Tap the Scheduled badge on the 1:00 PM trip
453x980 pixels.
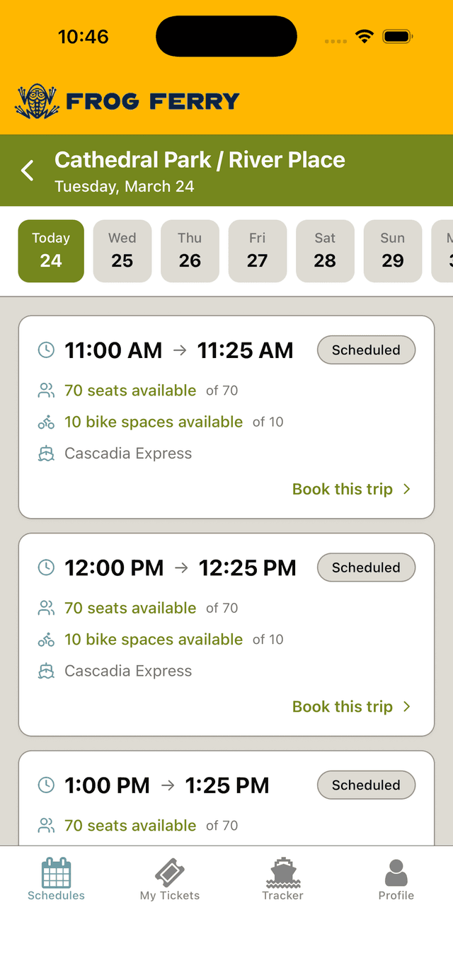(366, 785)
